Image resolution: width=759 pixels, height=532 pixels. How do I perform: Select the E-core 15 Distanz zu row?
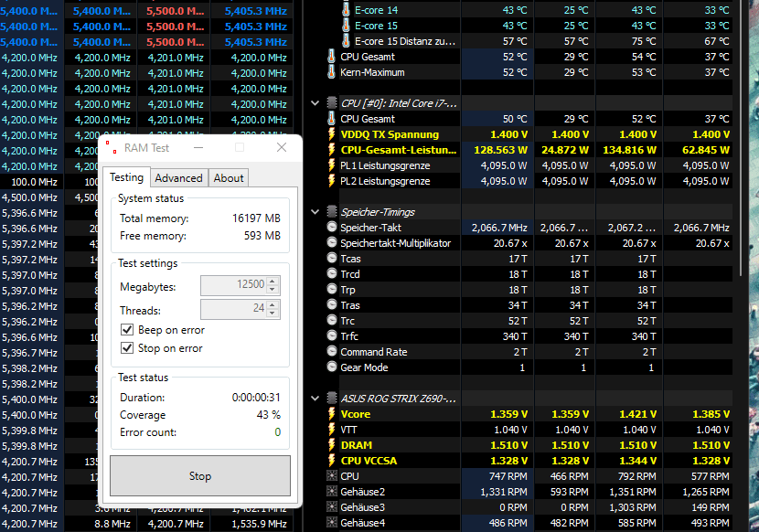point(405,41)
